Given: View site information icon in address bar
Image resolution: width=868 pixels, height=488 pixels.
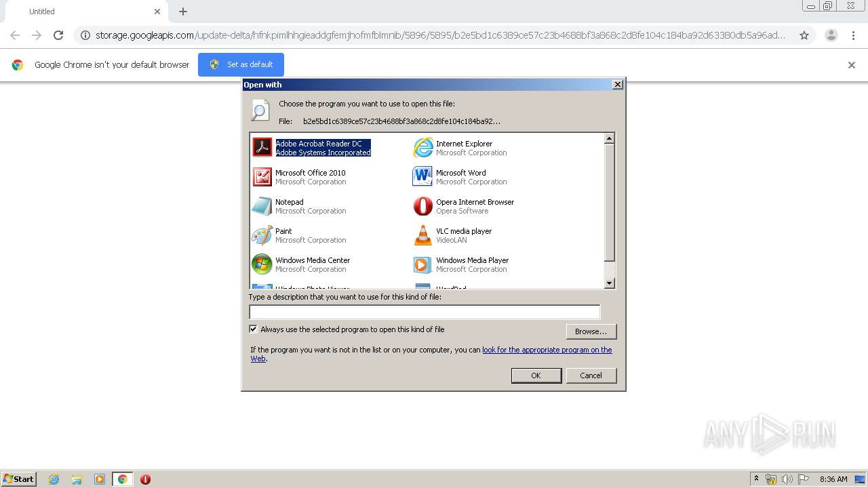Looking at the screenshot, I should (x=85, y=35).
